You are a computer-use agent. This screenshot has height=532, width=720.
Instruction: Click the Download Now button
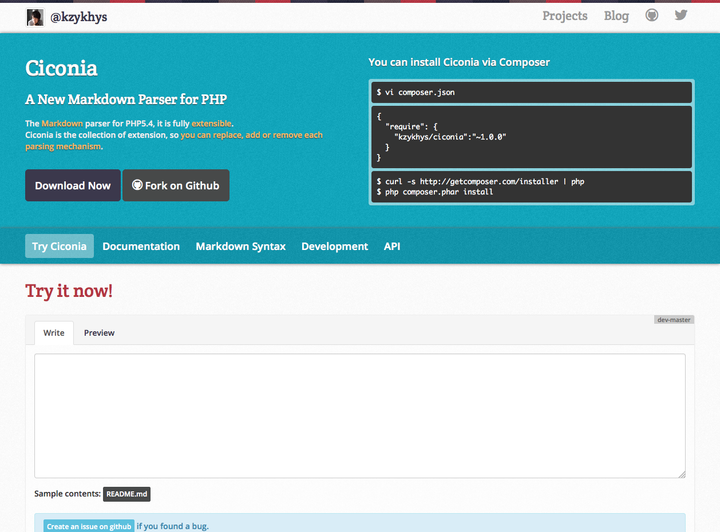click(73, 185)
